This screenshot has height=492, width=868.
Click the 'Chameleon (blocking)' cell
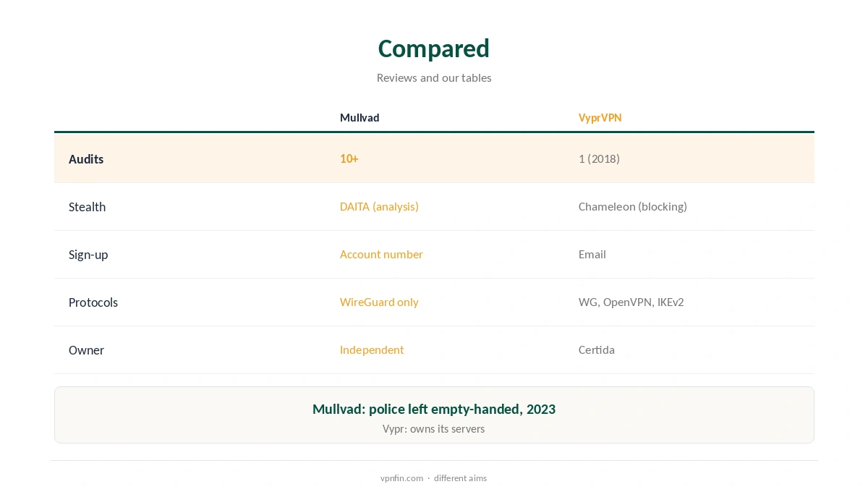[x=633, y=206]
